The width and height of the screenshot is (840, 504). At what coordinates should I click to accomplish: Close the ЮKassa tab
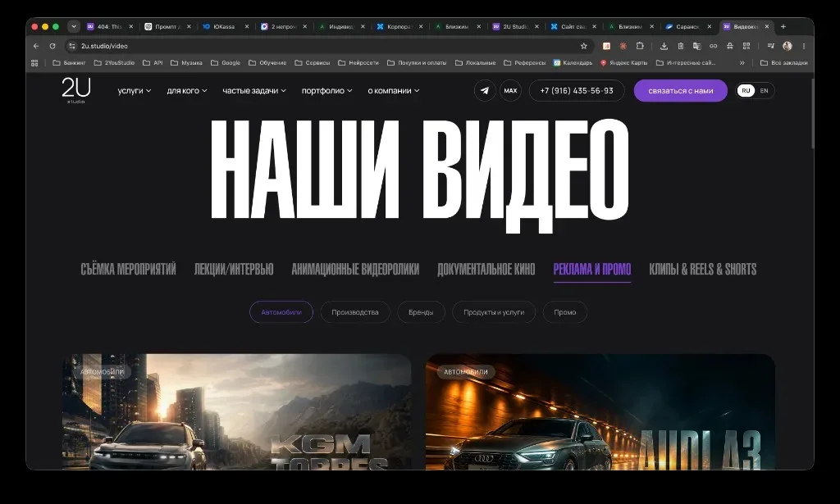[247, 26]
